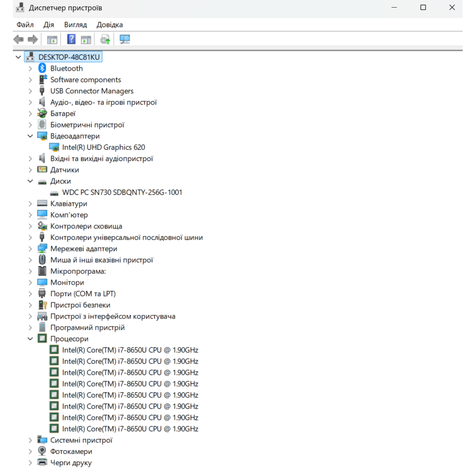Click the Forward arrow in the toolbar

[33, 40]
